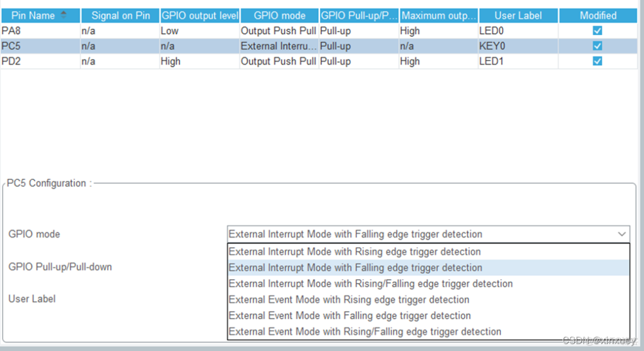Toggle the Modified checkbox for PA8
The width and height of the screenshot is (644, 351).
click(x=598, y=31)
